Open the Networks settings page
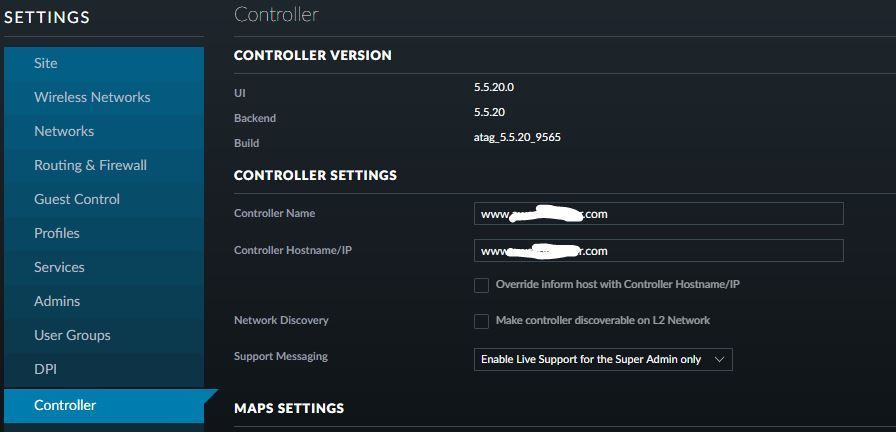Image resolution: width=896 pixels, height=432 pixels. click(64, 131)
